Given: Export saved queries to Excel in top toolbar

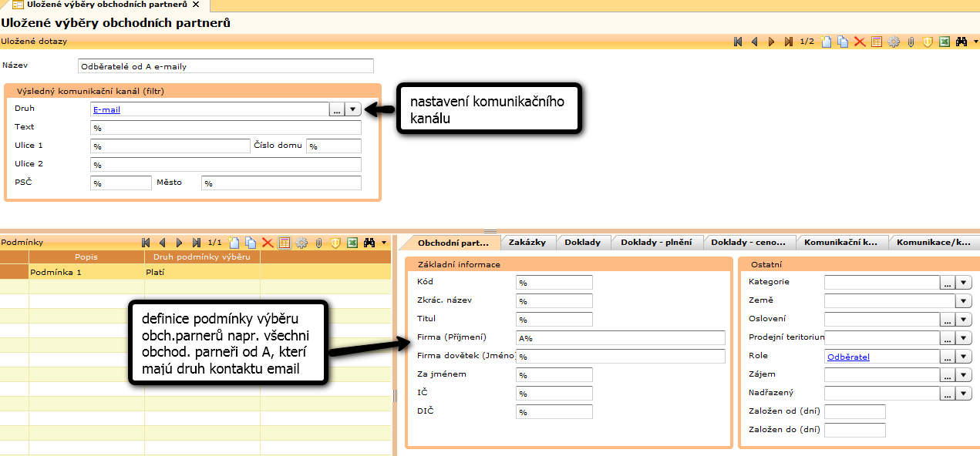Looking at the screenshot, I should pyautogui.click(x=944, y=42).
